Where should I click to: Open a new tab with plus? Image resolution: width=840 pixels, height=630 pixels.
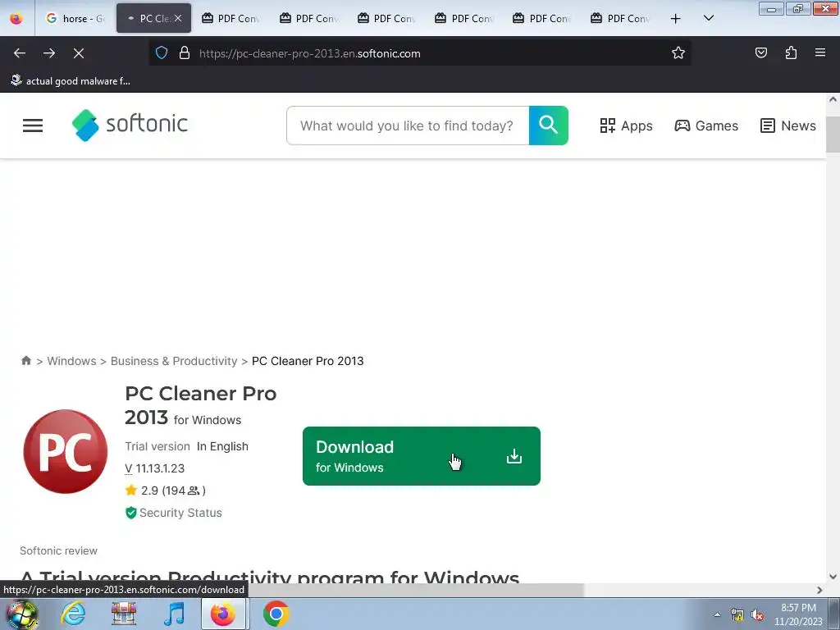pyautogui.click(x=676, y=19)
